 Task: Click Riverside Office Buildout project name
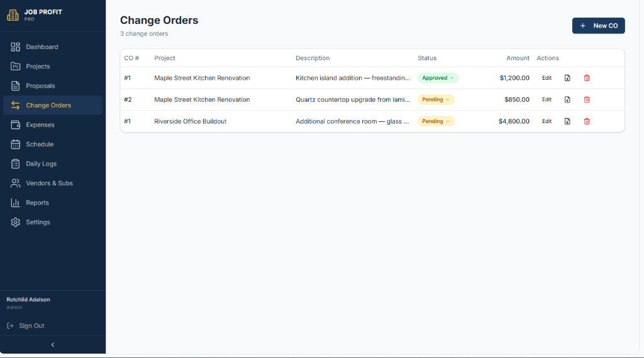(190, 121)
